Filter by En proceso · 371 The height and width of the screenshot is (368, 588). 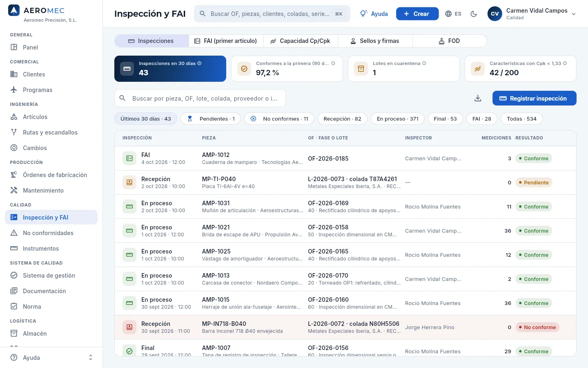tap(398, 119)
